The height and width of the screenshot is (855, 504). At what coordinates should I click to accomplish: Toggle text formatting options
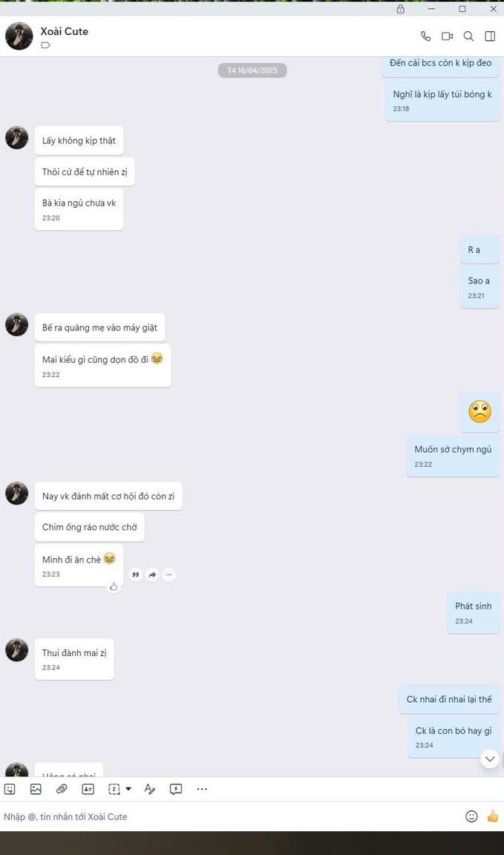(x=149, y=788)
